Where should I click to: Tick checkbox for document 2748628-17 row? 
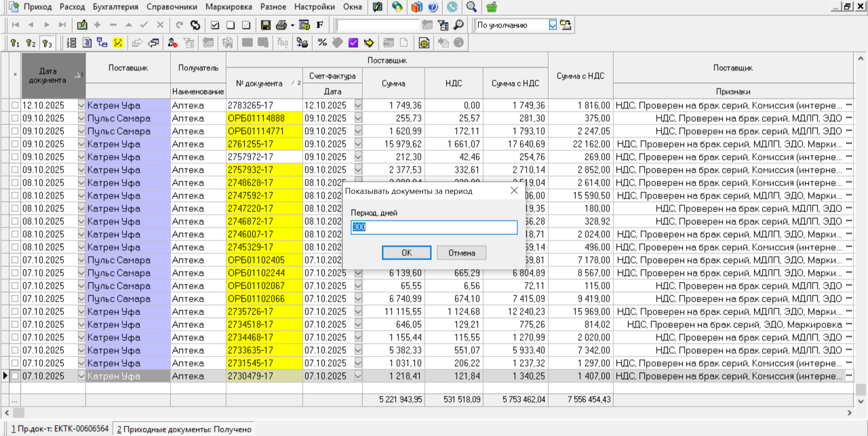tap(15, 183)
